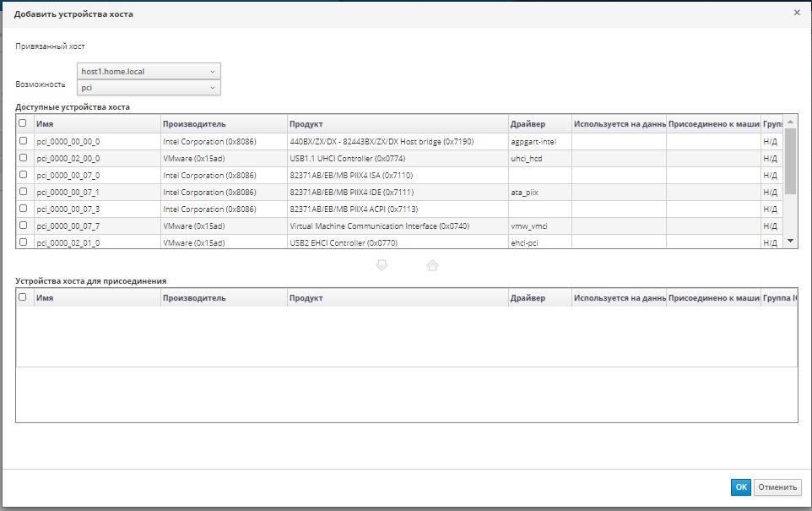Click the available devices vertical scrollbar thumb
Image resolution: width=812 pixels, height=511 pixels.
[x=790, y=160]
